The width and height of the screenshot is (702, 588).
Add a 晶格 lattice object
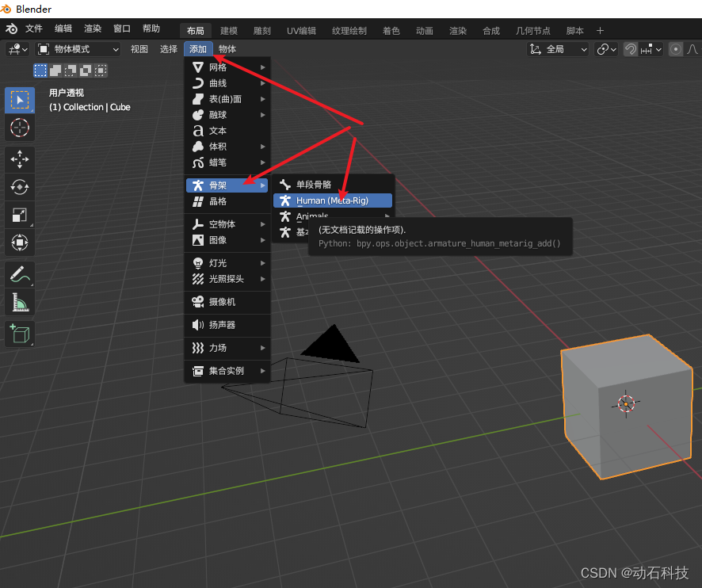(227, 201)
